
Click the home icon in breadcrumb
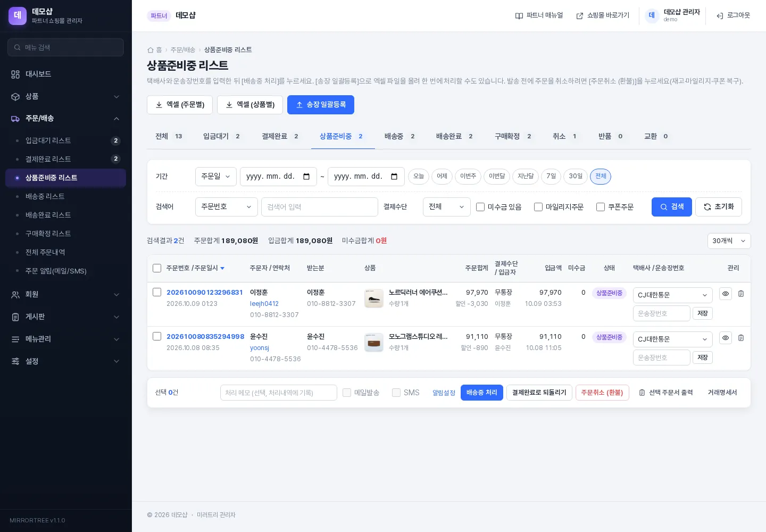click(x=151, y=50)
